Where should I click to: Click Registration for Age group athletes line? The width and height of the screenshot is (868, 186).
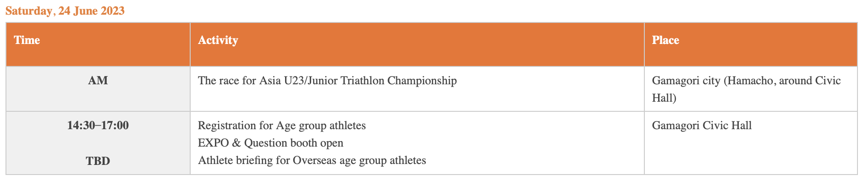tap(281, 125)
